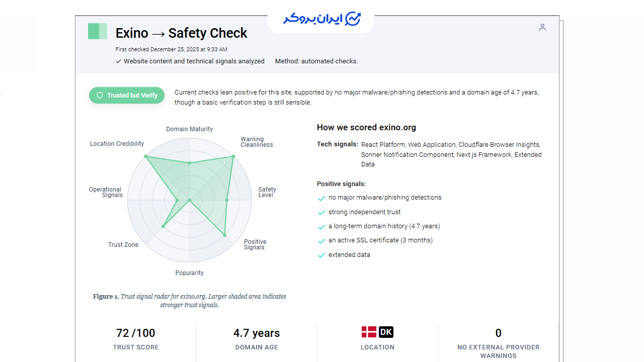The height and width of the screenshot is (362, 644).
Task: Click the 'Operational Signals' radar axis label
Action: (106, 192)
